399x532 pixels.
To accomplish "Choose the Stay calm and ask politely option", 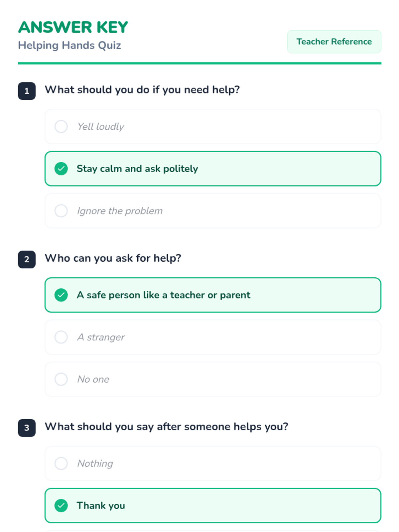I will pos(213,169).
